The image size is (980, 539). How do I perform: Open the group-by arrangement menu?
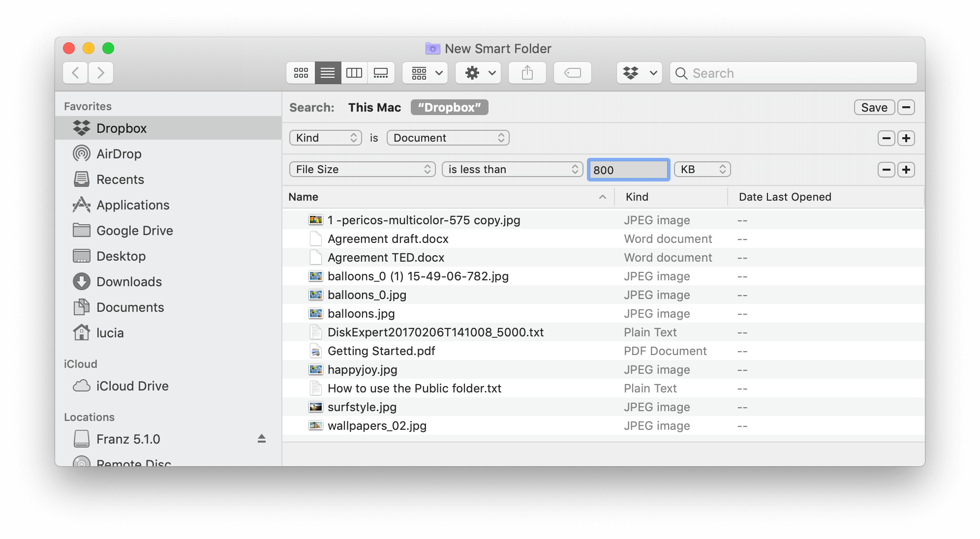426,73
